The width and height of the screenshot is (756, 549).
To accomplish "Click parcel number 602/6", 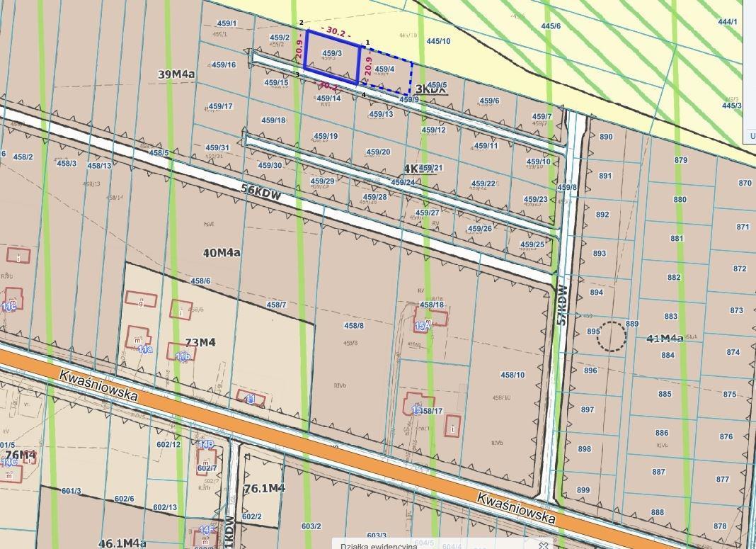I will [124, 499].
